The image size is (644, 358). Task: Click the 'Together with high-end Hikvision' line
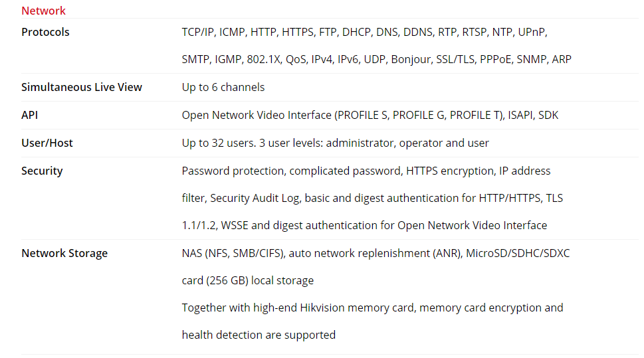point(373,308)
